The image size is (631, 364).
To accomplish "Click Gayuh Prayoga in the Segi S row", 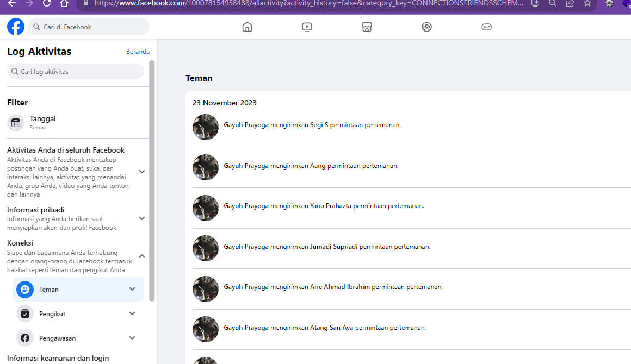I will [x=246, y=125].
